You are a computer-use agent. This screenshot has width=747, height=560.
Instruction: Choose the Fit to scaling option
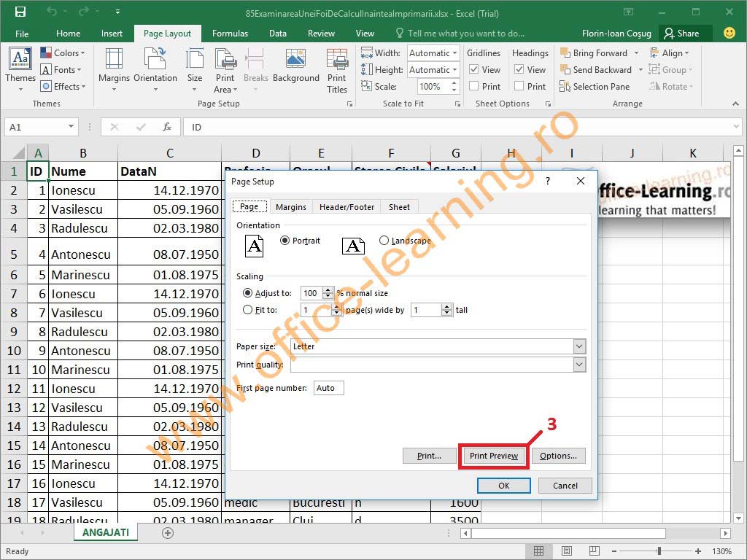[x=247, y=309]
